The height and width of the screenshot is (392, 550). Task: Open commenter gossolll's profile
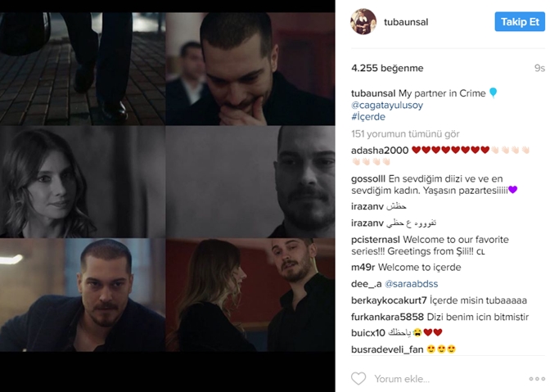368,179
